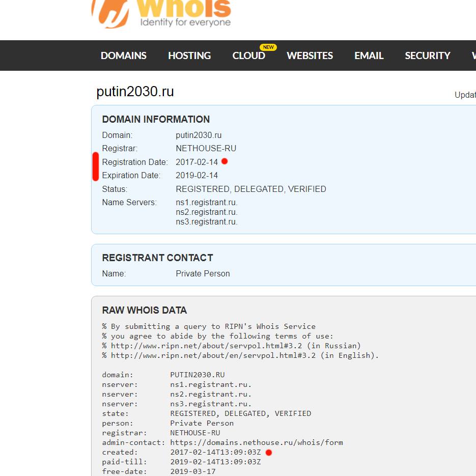Select name server ns3.registrant.ru. in Domain Information
476x476 pixels.
click(206, 222)
